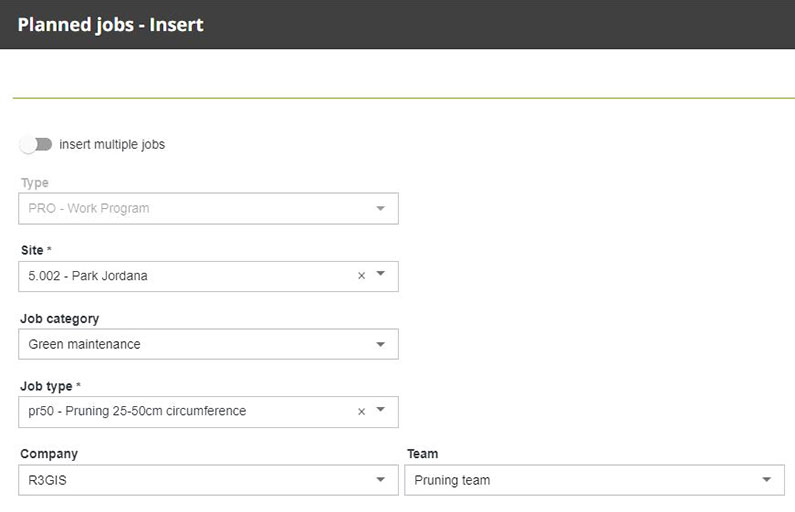Expand the Job type dropdown arrow
Viewport: 795px width, 512px height.
click(381, 411)
